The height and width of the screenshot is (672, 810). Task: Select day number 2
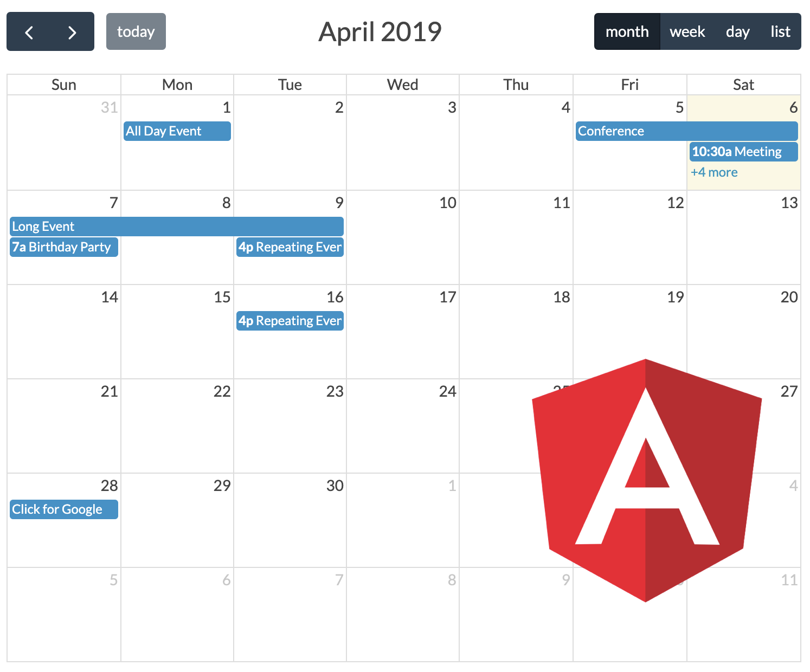click(339, 107)
